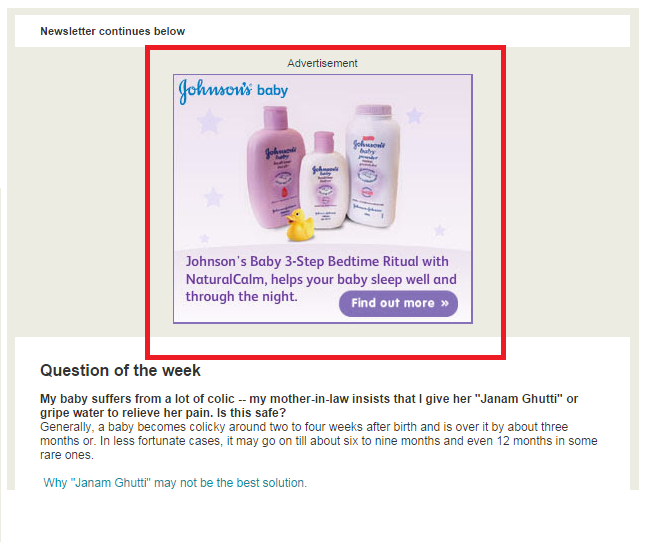Image resolution: width=646 pixels, height=542 pixels.
Task: Click the star at mid-left of ad
Action: [214, 197]
